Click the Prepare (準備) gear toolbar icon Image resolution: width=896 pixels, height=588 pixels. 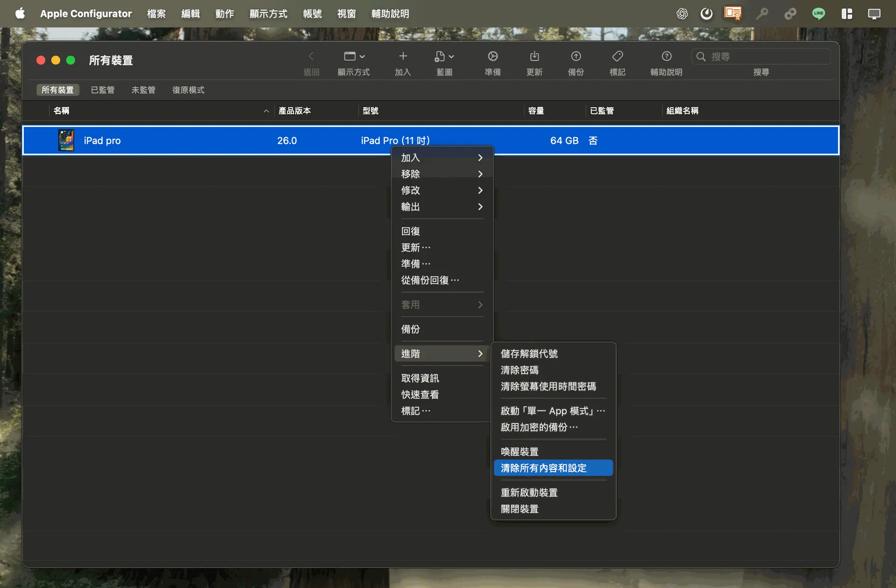tap(492, 56)
